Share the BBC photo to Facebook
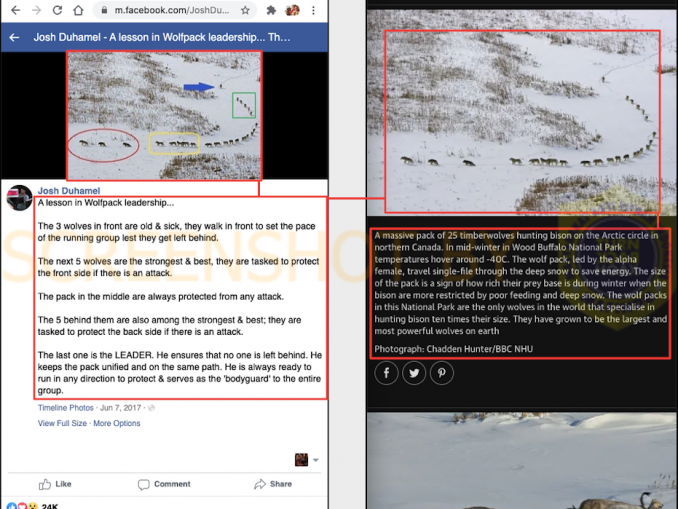Image resolution: width=678 pixels, height=509 pixels. point(386,373)
